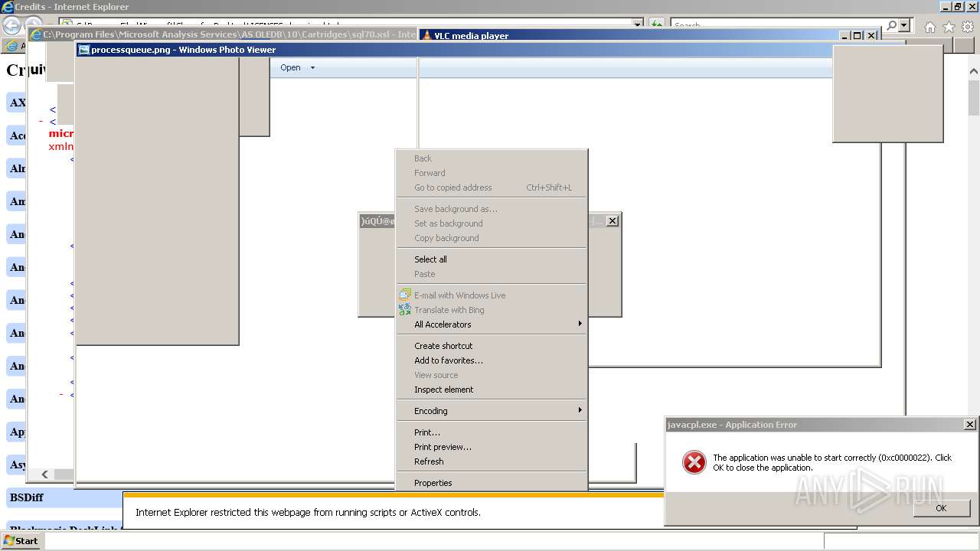Open the Photo Viewer Open menu
Viewport: 980px width, 551px height.
[290, 67]
